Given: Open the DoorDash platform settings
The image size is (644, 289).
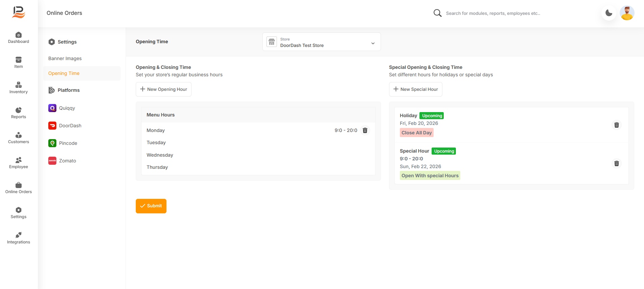Looking at the screenshot, I should click(x=70, y=126).
